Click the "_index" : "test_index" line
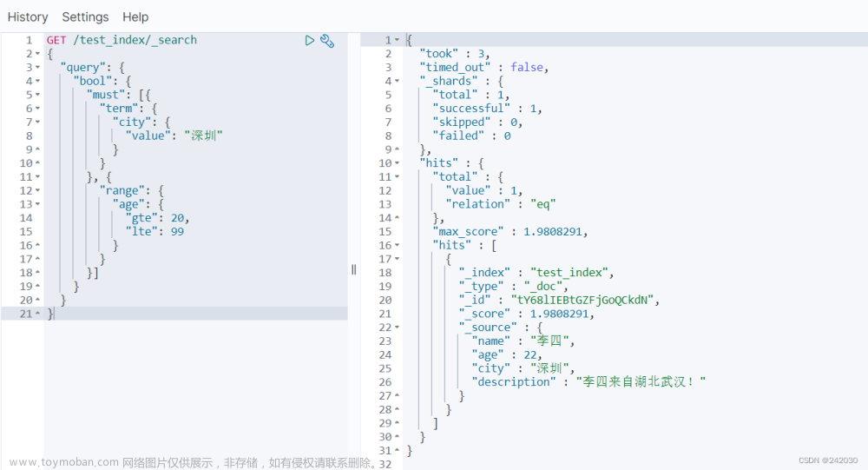The height and width of the screenshot is (470, 868). point(536,273)
